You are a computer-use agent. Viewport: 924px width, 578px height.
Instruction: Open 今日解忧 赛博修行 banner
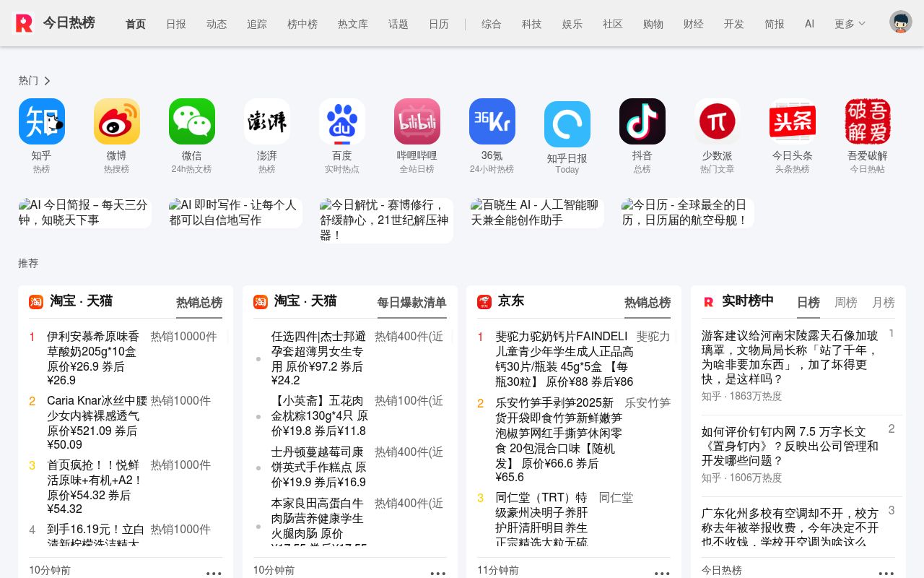tap(387, 220)
